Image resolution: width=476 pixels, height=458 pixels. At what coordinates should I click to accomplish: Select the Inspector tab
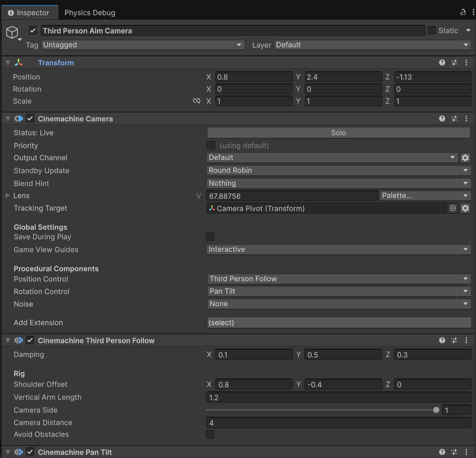[29, 12]
